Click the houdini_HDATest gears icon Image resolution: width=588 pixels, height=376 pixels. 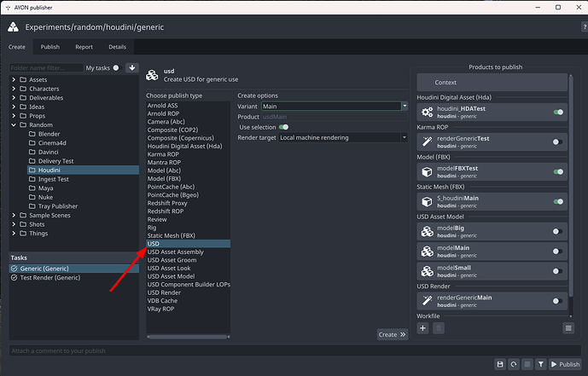coord(427,112)
